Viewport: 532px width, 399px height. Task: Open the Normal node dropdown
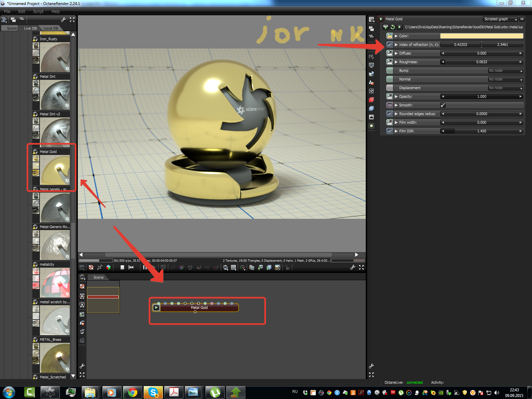[506, 79]
